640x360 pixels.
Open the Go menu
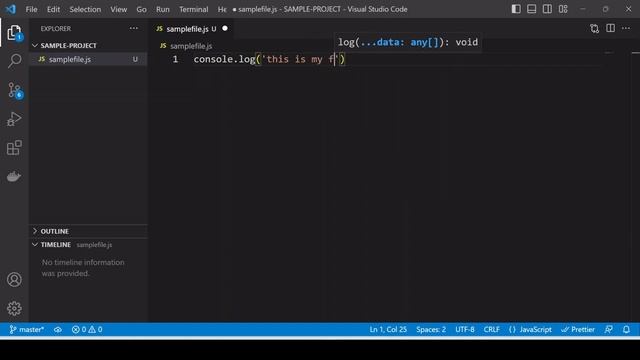click(x=141, y=9)
